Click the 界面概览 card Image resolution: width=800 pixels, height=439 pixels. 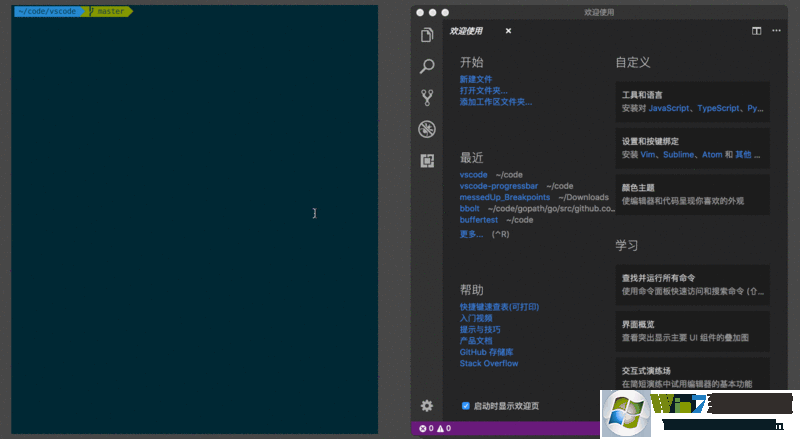click(x=692, y=331)
